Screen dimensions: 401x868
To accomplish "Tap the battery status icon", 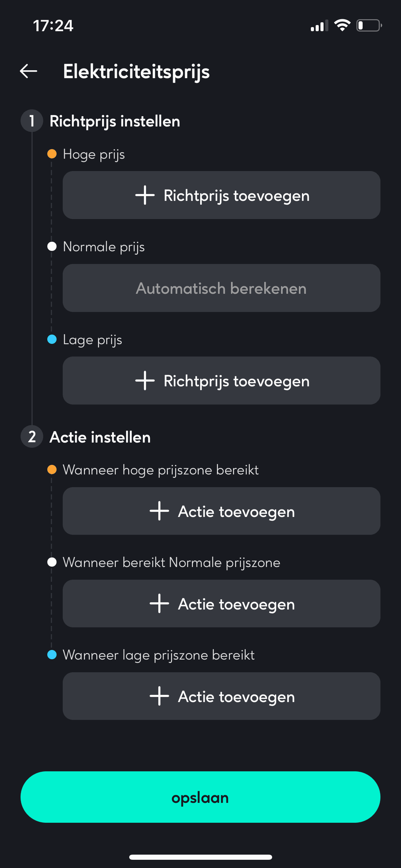I will pyautogui.click(x=369, y=25).
